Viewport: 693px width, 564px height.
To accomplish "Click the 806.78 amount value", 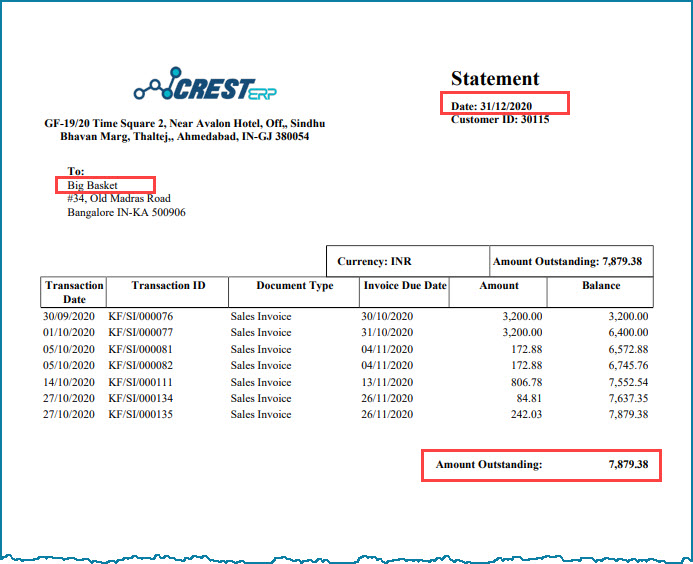I will click(526, 382).
